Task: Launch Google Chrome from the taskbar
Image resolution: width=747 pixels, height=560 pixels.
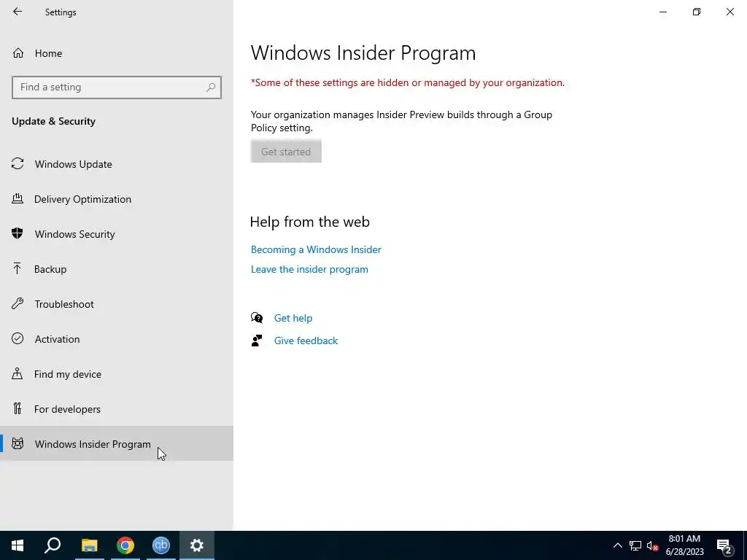Action: click(x=125, y=545)
